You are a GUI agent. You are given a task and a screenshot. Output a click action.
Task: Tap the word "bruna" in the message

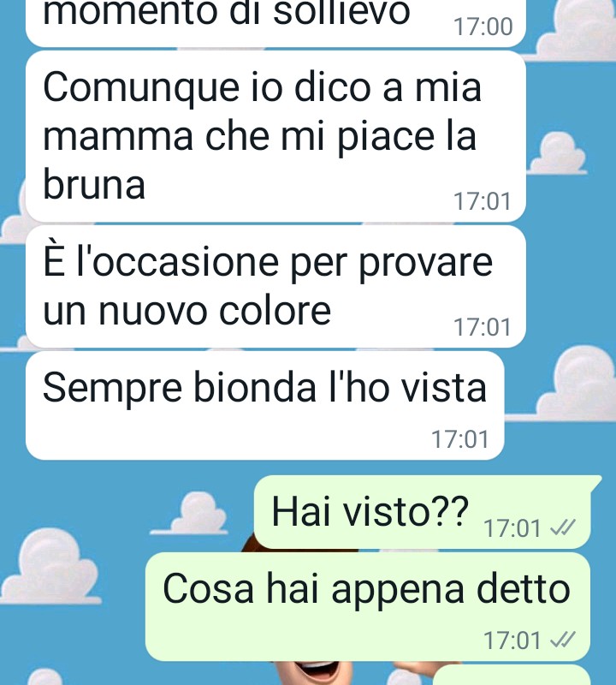tap(94, 184)
